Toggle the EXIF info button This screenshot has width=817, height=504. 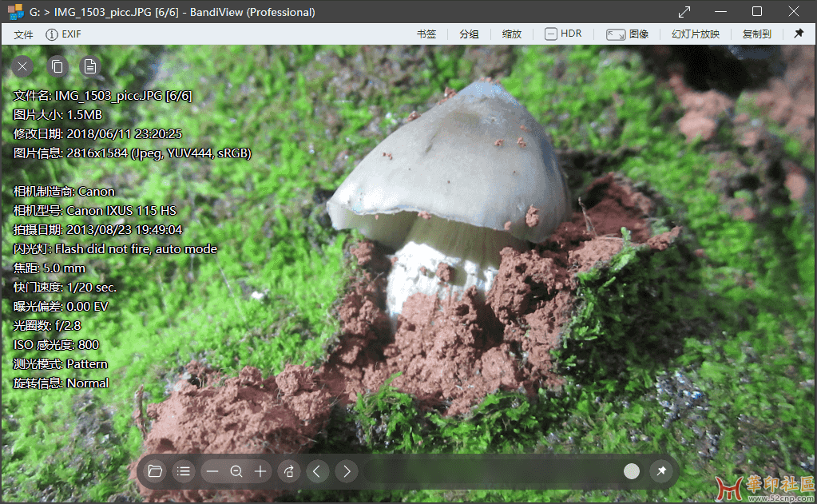[64, 34]
